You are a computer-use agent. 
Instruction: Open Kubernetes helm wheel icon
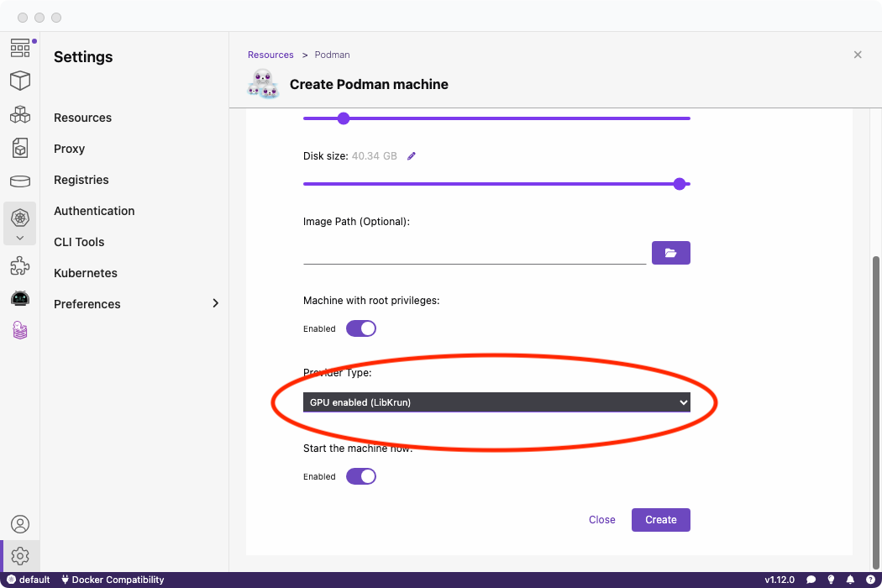click(x=19, y=218)
